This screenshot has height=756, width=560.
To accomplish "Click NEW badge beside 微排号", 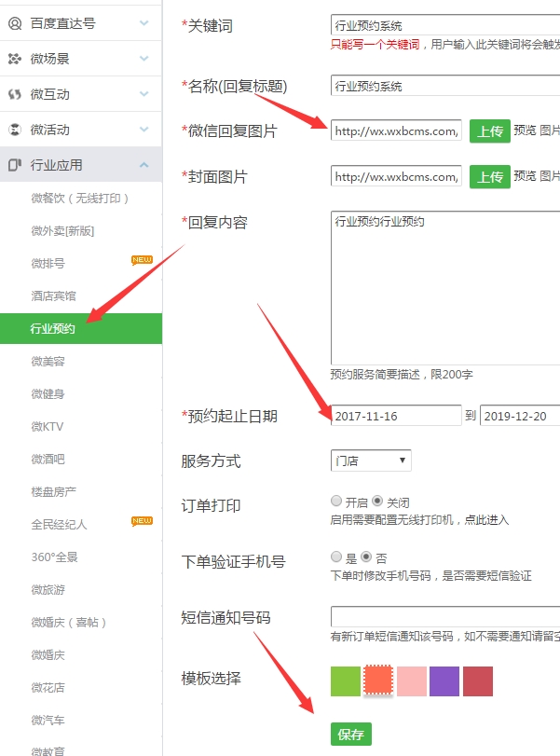I will coord(142,260).
